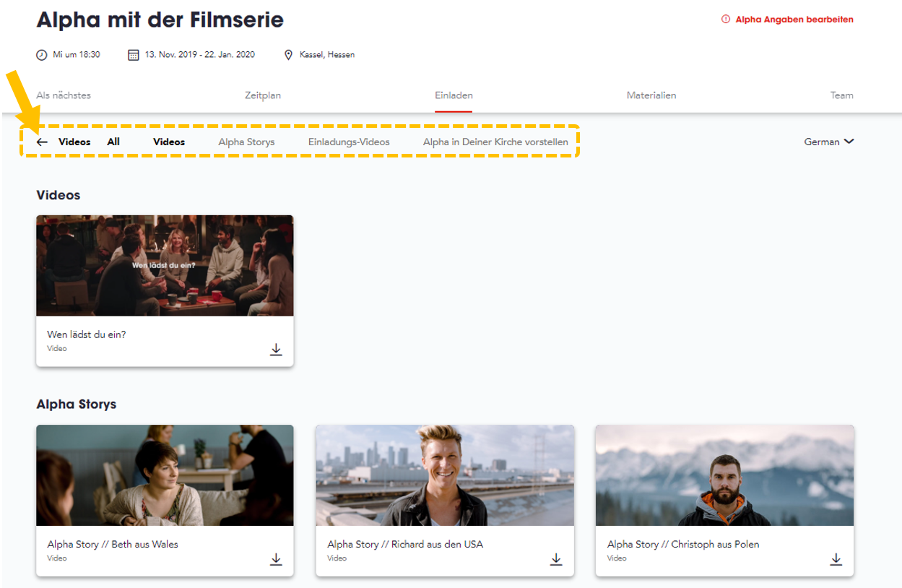The image size is (902, 588).
Task: Click the 'Alpha mit der Filmserie' heading
Action: [160, 20]
